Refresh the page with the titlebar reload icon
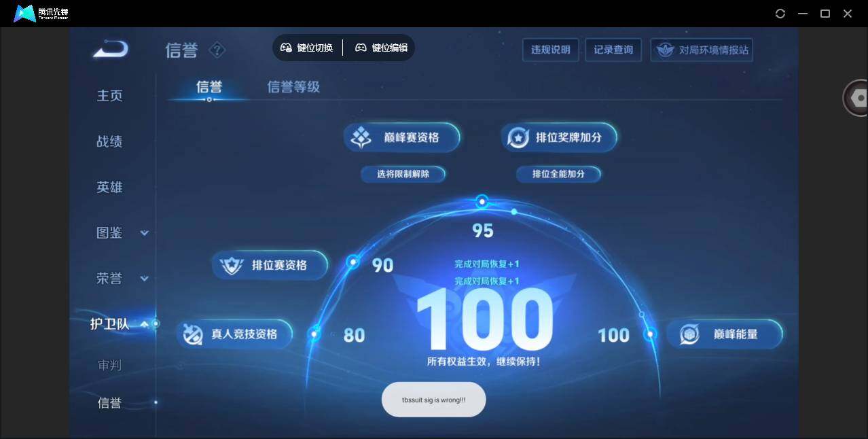This screenshot has height=439, width=868. (x=780, y=13)
